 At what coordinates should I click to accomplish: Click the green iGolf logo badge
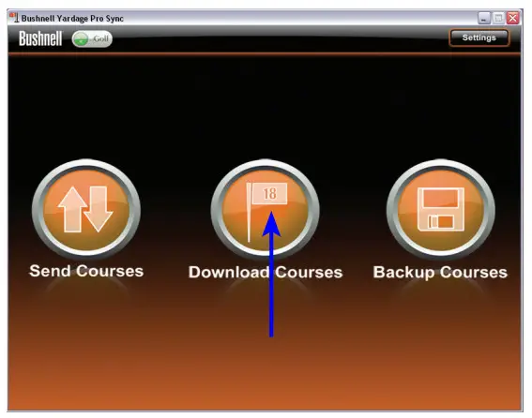click(92, 39)
